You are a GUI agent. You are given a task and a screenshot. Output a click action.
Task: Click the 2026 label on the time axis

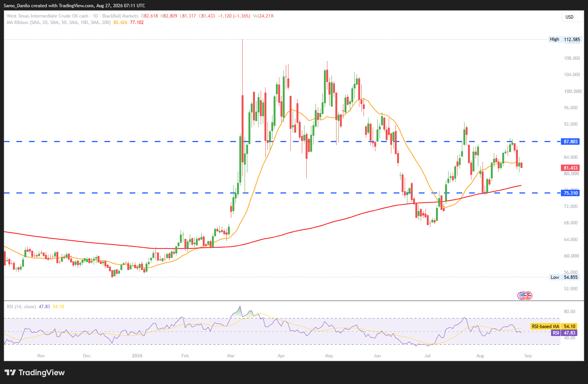click(137, 356)
